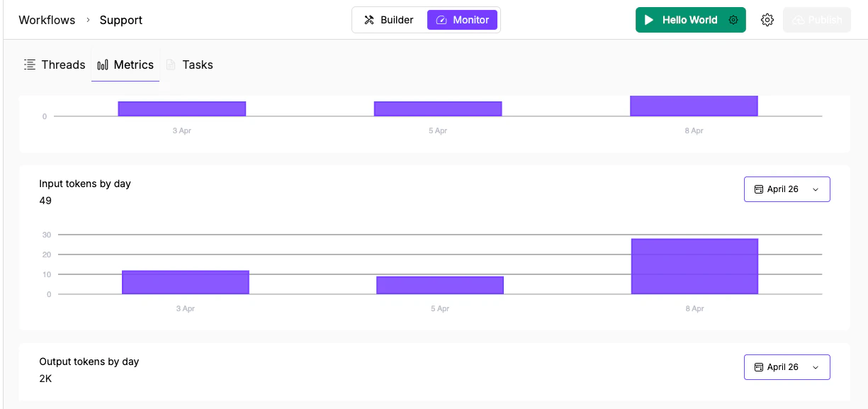Click the document icon next to Tasks
868x409 pixels.
(171, 64)
